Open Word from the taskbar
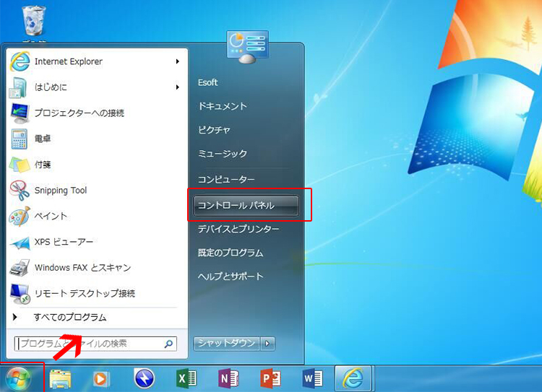 point(313,378)
